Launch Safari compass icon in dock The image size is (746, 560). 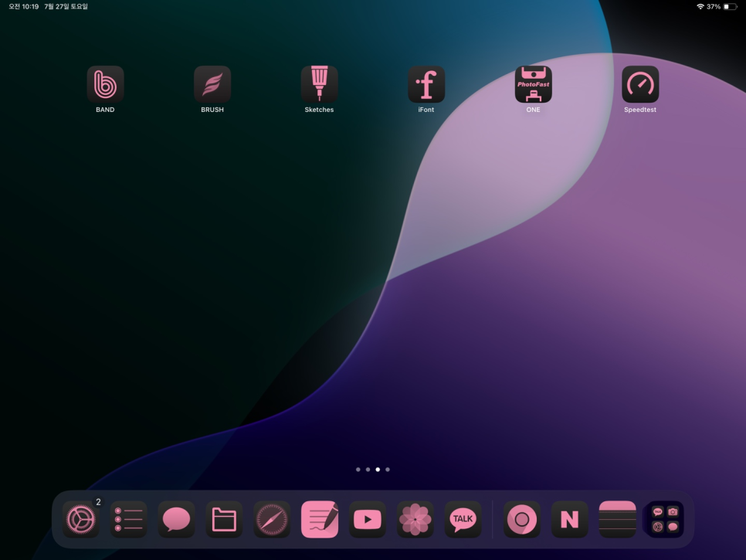pos(272,519)
